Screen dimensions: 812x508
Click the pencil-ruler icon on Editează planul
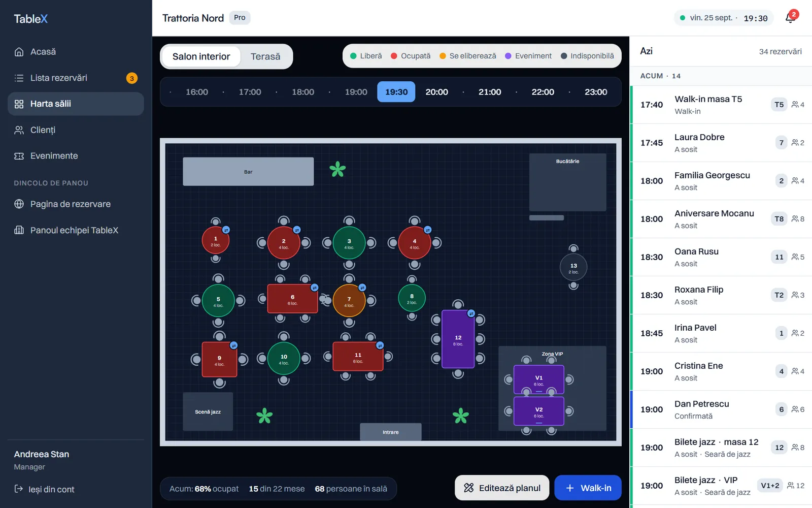point(469,488)
